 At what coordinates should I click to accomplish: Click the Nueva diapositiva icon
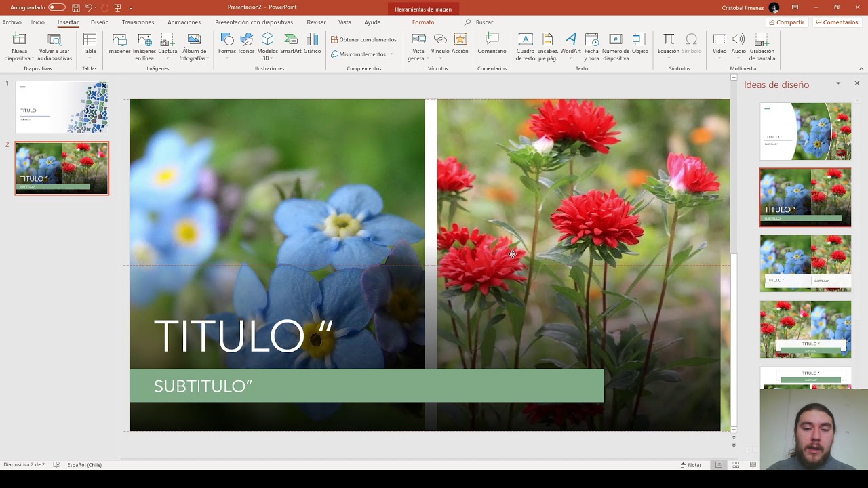pos(19,40)
